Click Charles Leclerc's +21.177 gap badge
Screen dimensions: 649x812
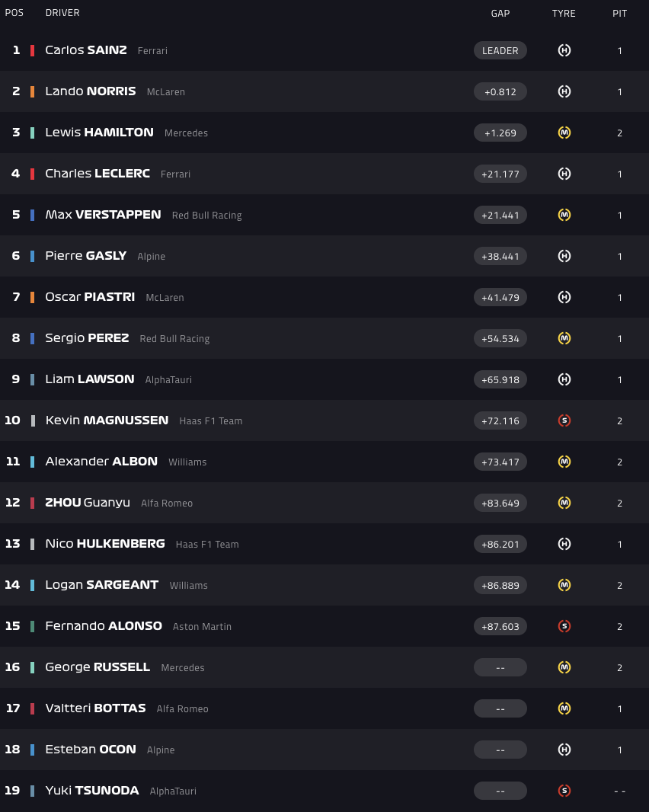click(500, 174)
